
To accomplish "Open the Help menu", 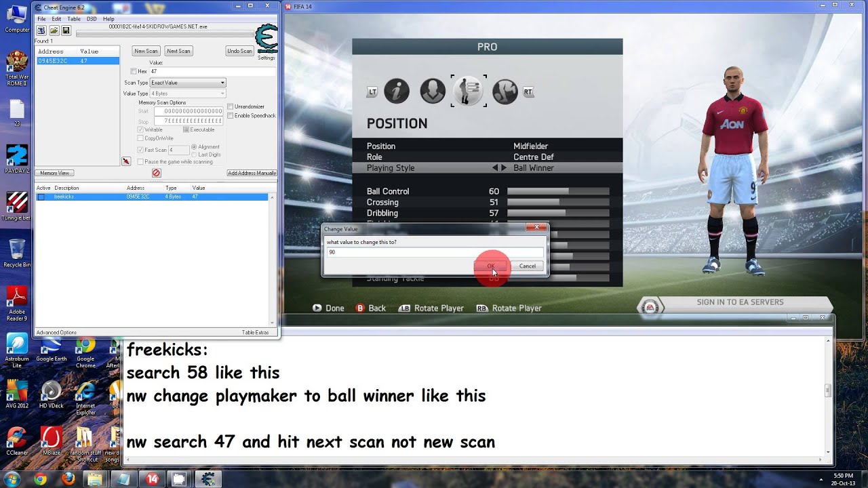I will tap(108, 19).
